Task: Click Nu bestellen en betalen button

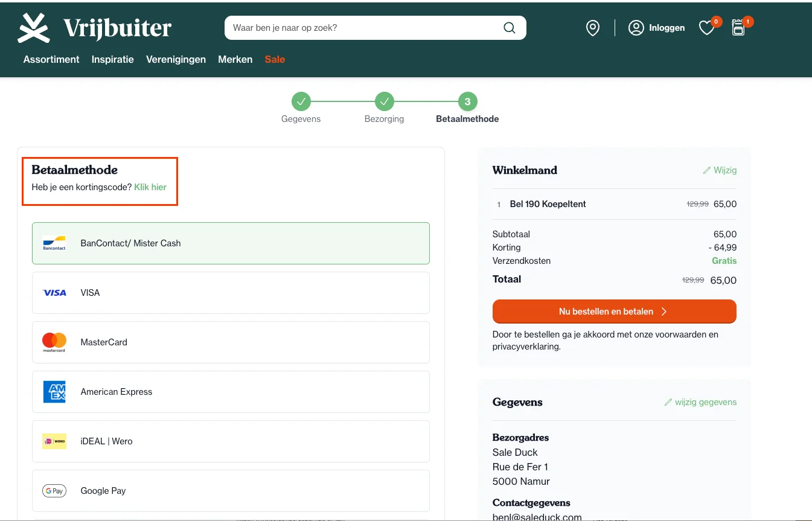Action: click(x=615, y=312)
